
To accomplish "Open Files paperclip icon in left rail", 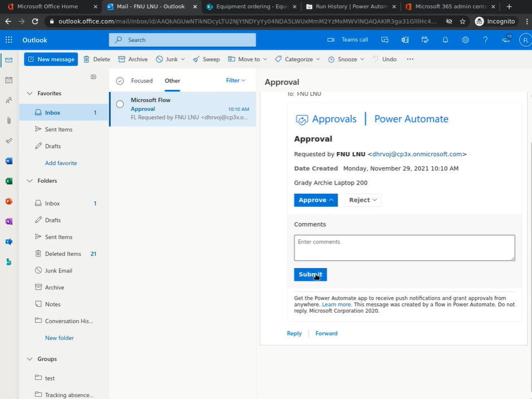I will [9, 120].
